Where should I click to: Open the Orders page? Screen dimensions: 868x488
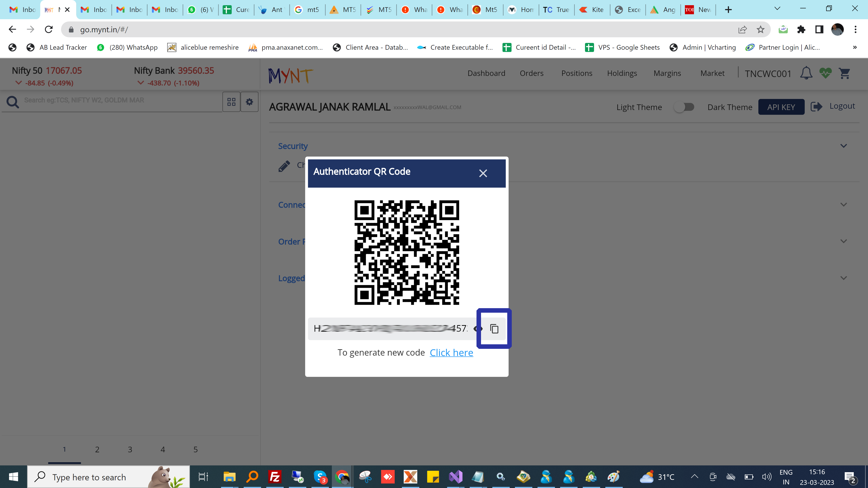click(x=531, y=73)
